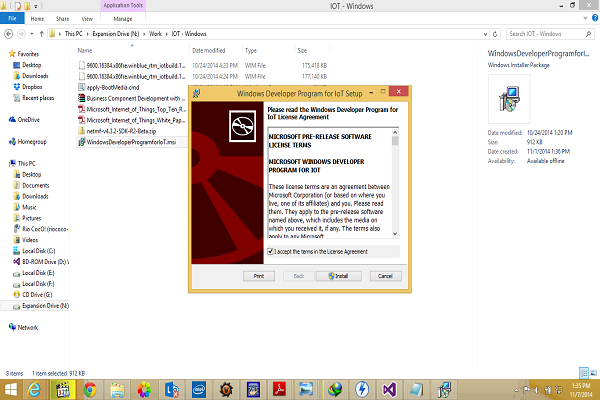
Task: Select Business Component Development file
Action: tap(133, 98)
